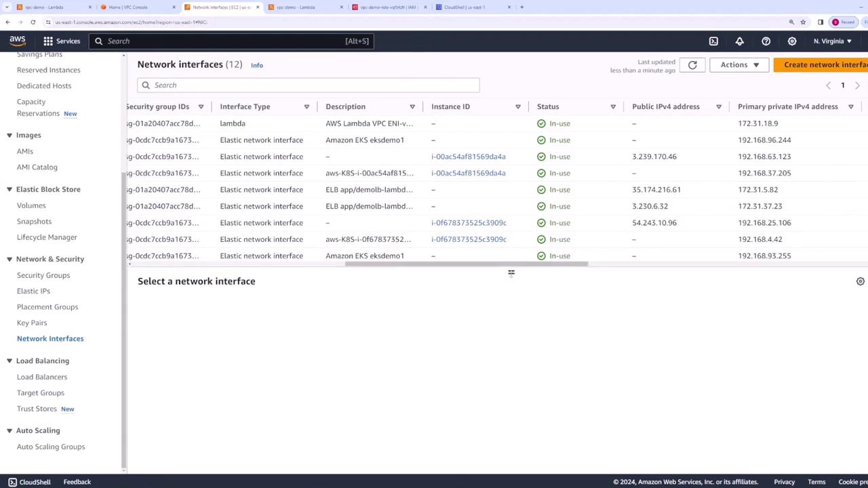Click the horizontal table scrollbar
The width and height of the screenshot is (868, 488).
point(466,264)
